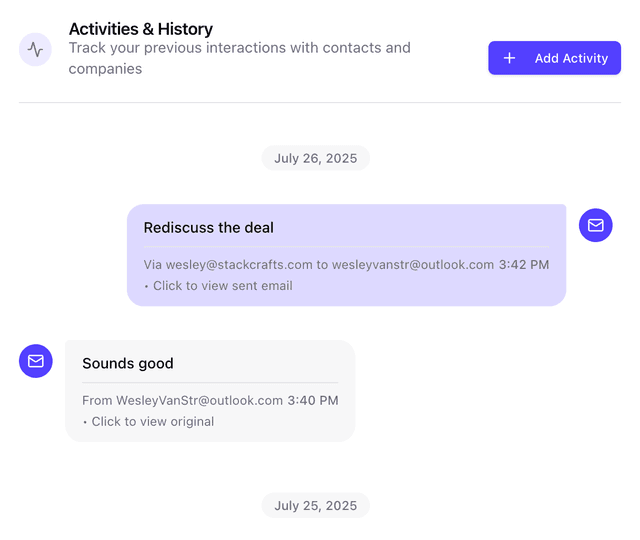Click recipient address wesleyvanstr@outlook.com
Screen dimensions: 640x540
pos(413,265)
